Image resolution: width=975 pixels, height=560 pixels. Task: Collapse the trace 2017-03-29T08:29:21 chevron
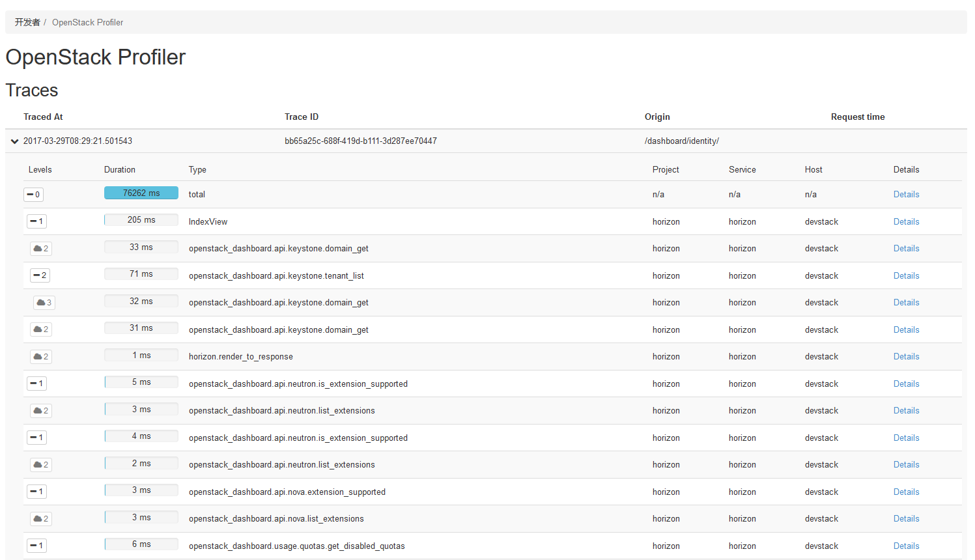click(14, 141)
